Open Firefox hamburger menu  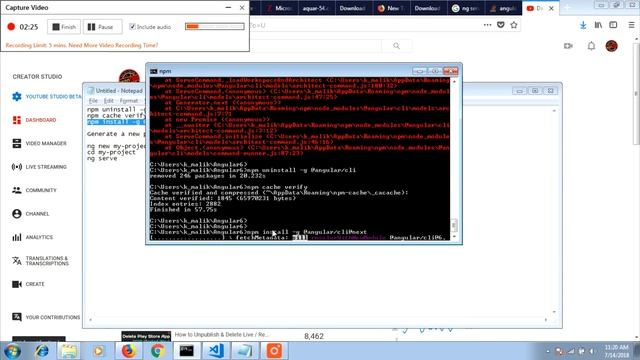pos(631,25)
